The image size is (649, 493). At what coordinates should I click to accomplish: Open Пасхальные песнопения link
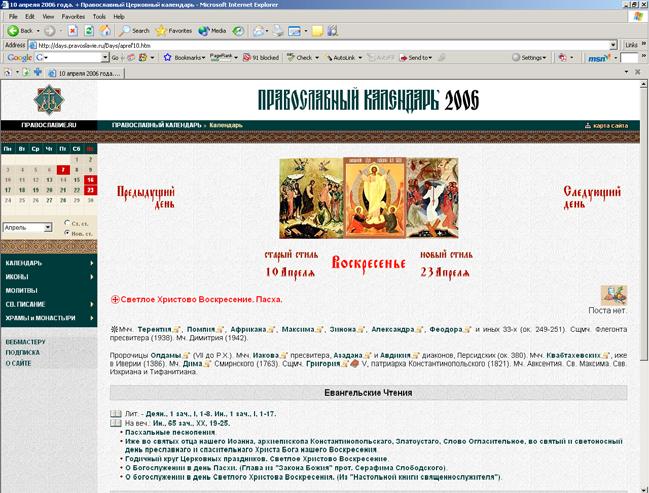(170, 432)
